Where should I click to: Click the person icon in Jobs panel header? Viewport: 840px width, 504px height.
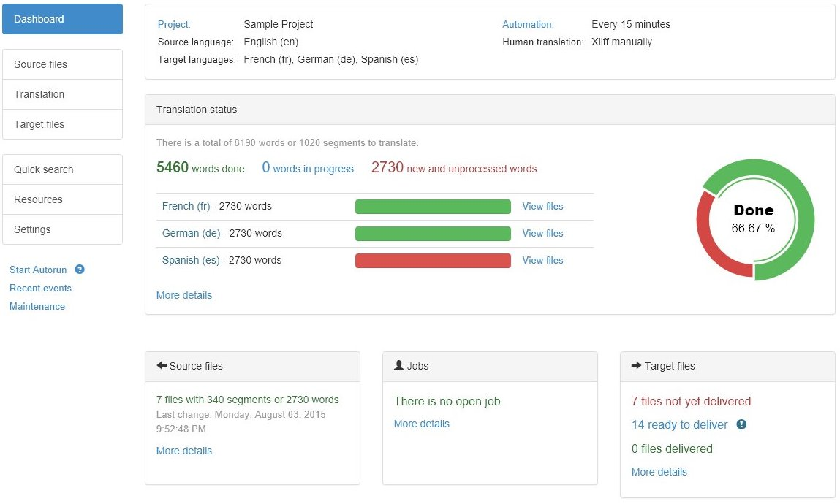pyautogui.click(x=398, y=366)
